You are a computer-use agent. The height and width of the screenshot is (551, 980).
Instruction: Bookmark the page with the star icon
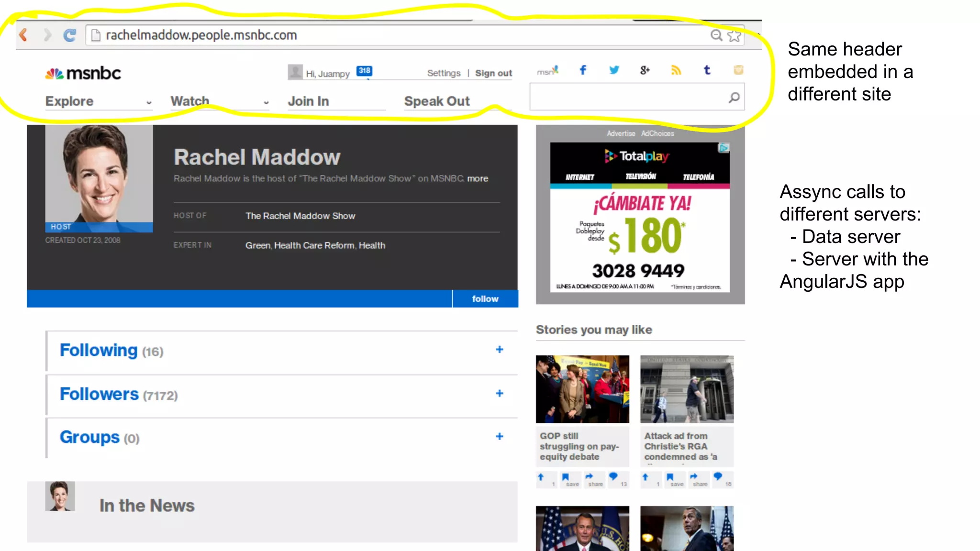pos(735,35)
